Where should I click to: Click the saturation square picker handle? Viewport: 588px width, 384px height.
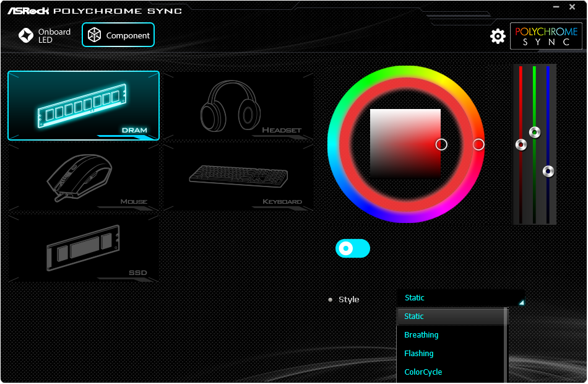click(441, 144)
